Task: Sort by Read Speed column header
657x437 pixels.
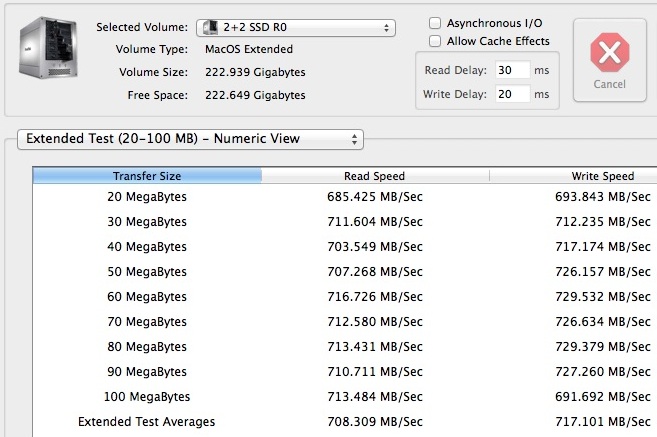Action: 375,176
